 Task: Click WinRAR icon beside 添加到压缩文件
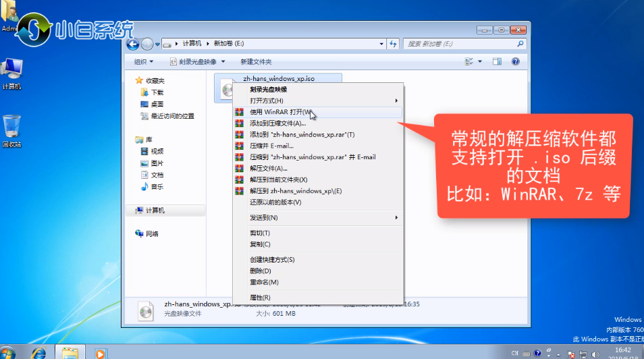click(x=240, y=123)
